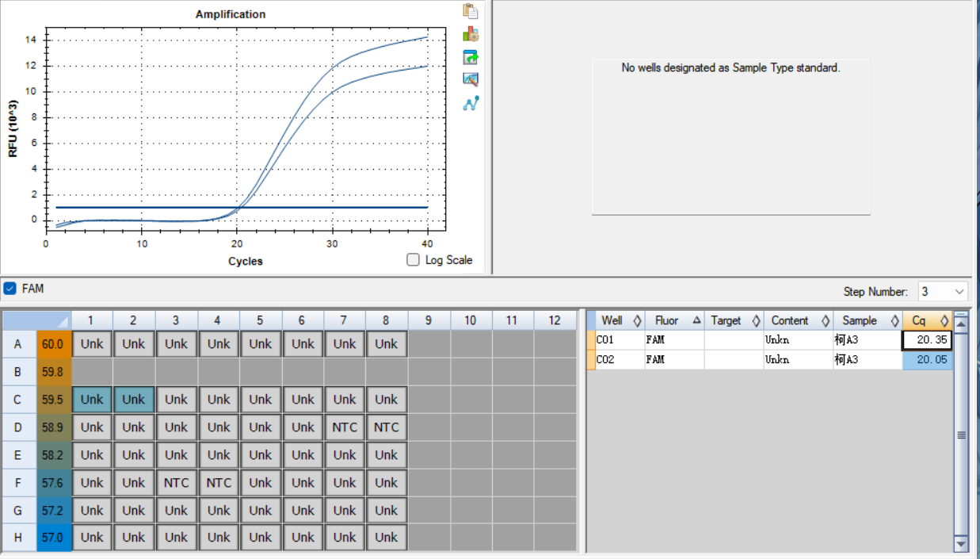Image resolution: width=980 pixels, height=559 pixels.
Task: Select entire plate row A header
Action: tap(17, 344)
